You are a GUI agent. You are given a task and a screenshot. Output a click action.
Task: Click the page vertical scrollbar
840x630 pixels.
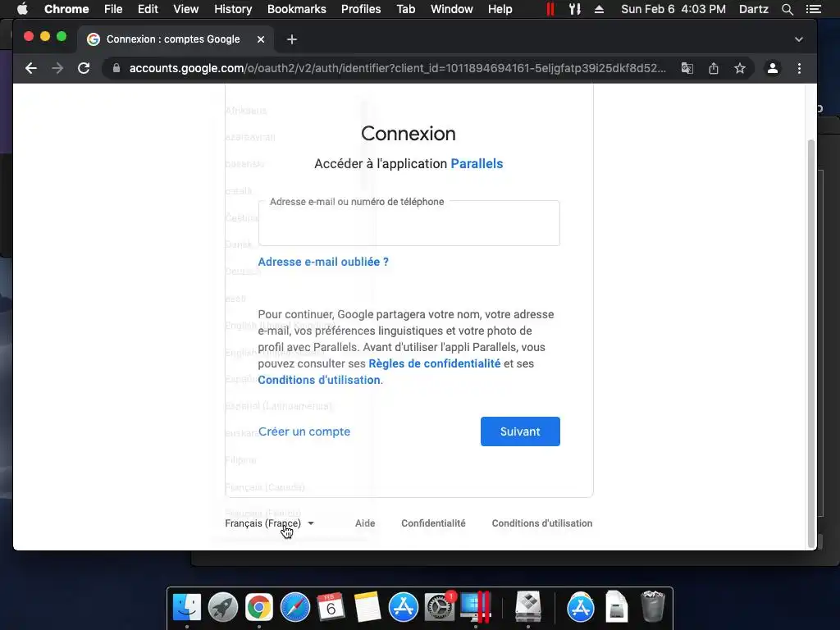coord(811,343)
